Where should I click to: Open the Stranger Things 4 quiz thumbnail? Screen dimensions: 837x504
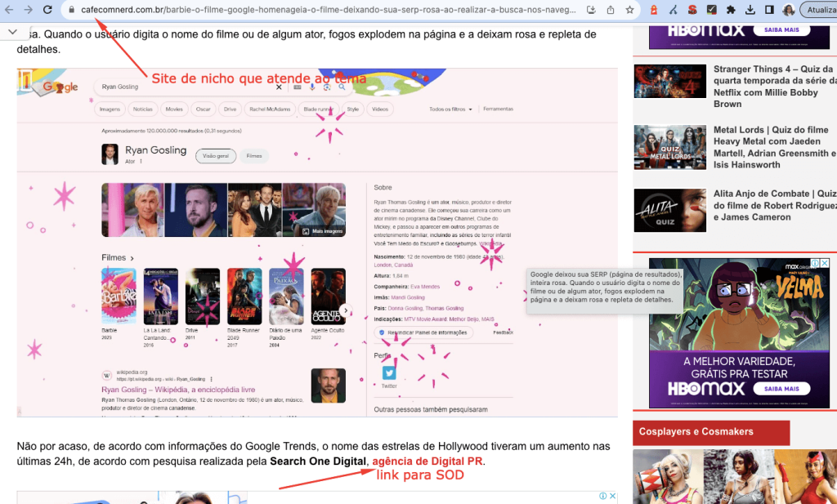pyautogui.click(x=670, y=81)
